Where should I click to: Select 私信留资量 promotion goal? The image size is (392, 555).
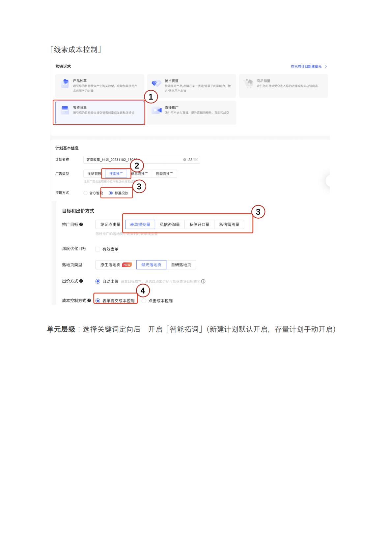pos(229,225)
